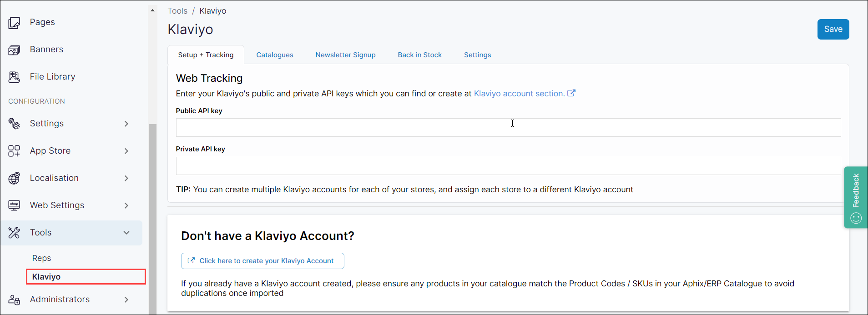Switch to the Catalogues tab
868x315 pixels.
[274, 55]
